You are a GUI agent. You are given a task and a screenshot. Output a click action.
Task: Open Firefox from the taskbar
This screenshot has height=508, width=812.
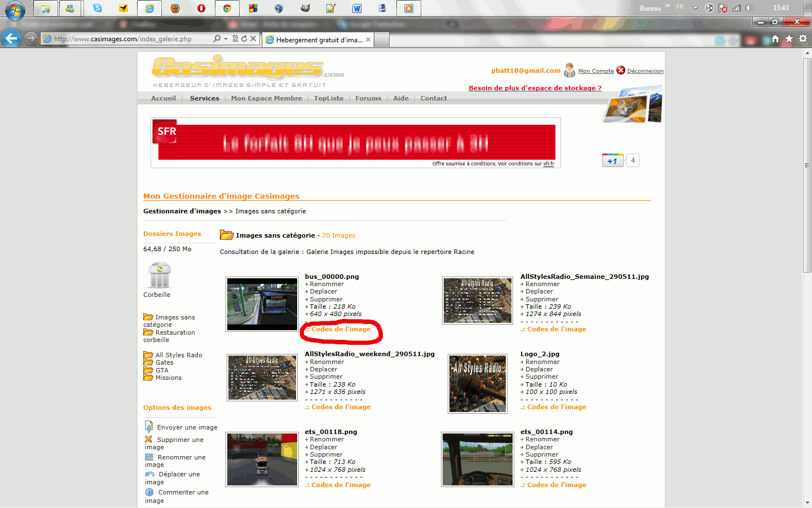[x=175, y=8]
